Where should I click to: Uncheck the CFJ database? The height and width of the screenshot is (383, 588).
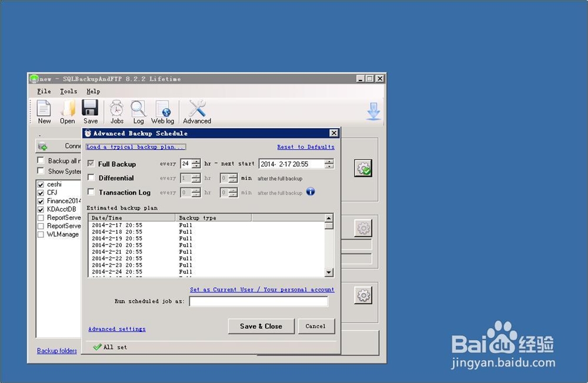41,193
